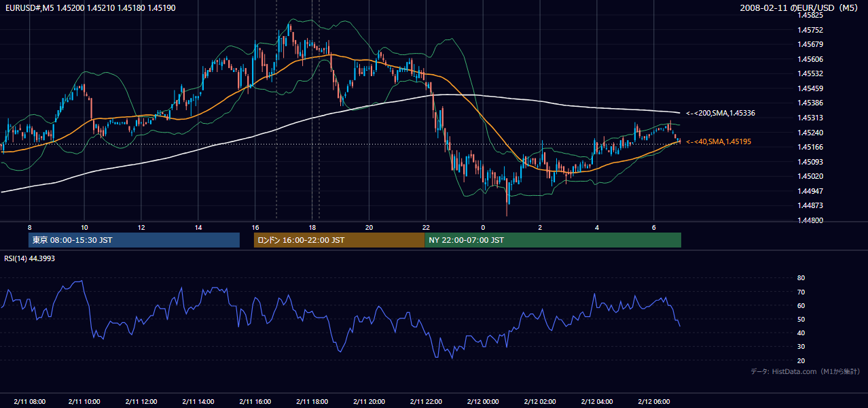Click the 1.45825 price axis label
Screen dimensions: 868x408
click(x=810, y=15)
